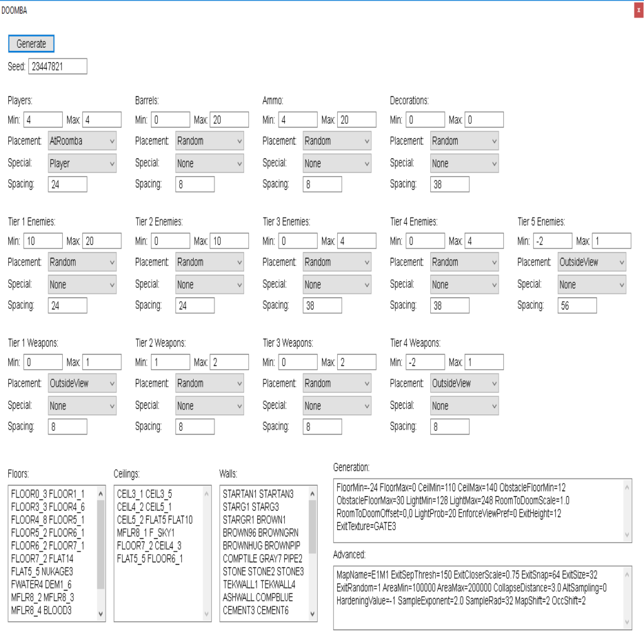Close the DOOMBA window
Screen dimensions: 644x644
point(638,11)
